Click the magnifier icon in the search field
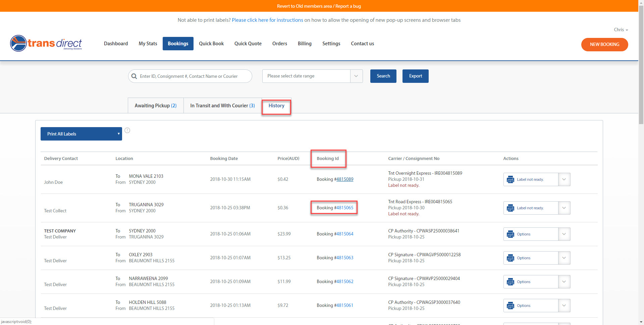This screenshot has height=325, width=644. point(134,76)
